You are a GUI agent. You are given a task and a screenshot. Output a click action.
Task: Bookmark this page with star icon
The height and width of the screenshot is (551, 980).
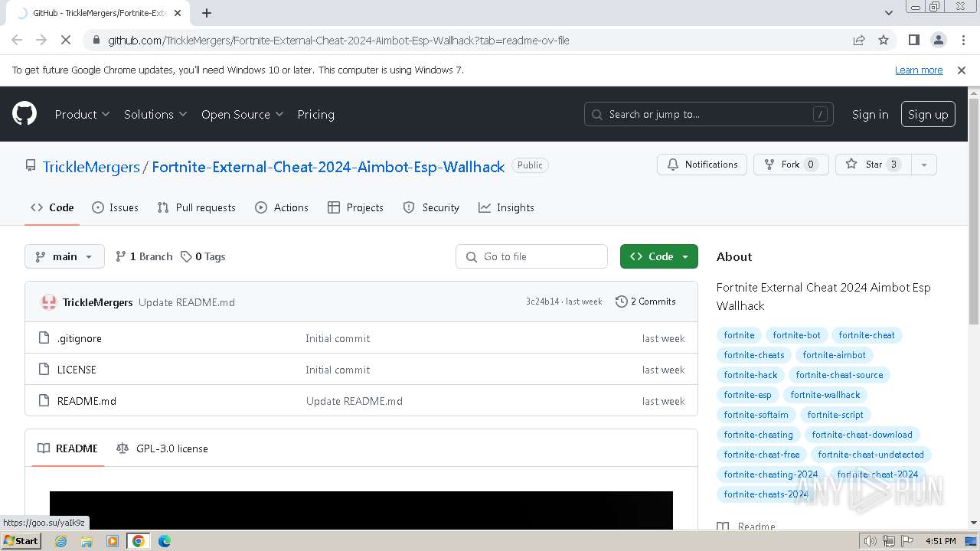point(884,40)
